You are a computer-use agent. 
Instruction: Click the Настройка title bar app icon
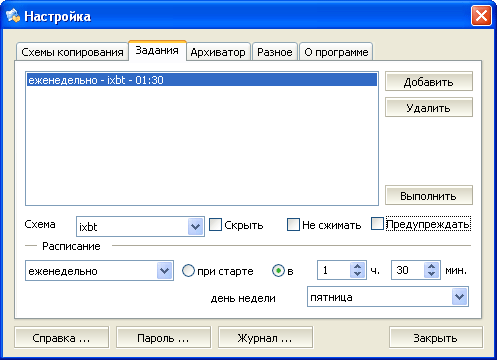coord(13,16)
